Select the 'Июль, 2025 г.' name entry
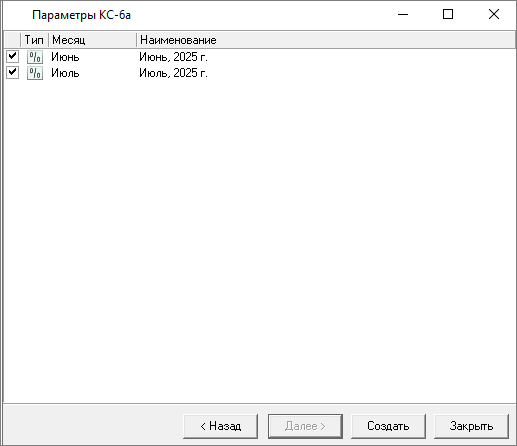Image resolution: width=517 pixels, height=446 pixels. 173,73
